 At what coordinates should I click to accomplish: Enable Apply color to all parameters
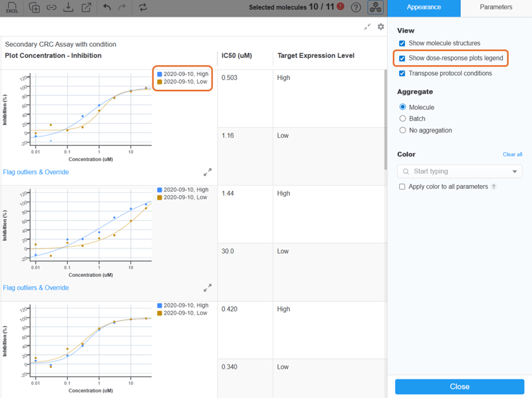402,187
